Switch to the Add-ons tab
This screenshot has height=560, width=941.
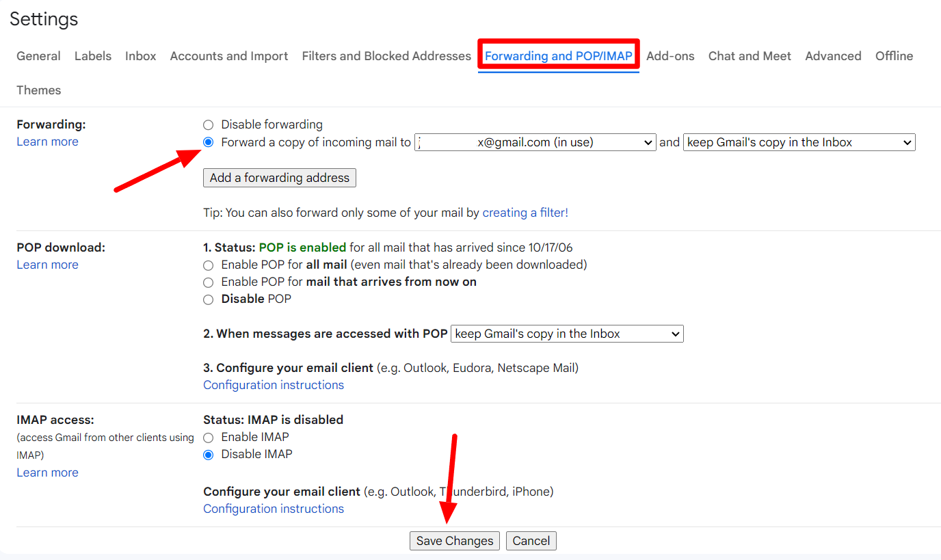pyautogui.click(x=670, y=56)
